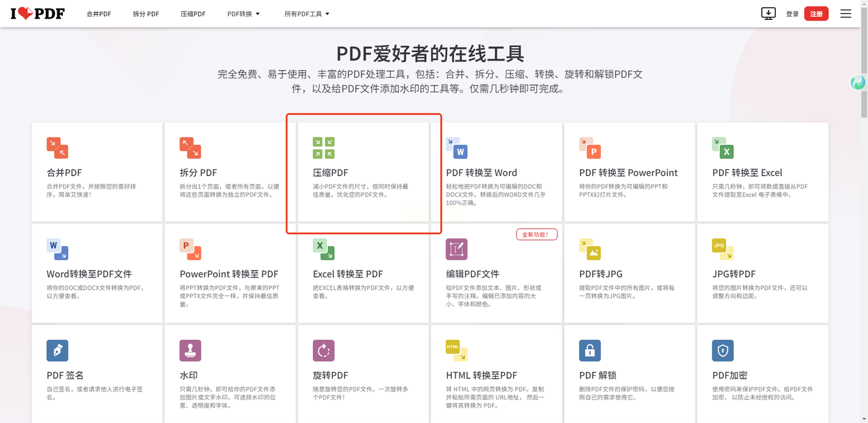Click the PDF 转换至 Excel description text
Viewport: 868px width, 423px height.
[760, 191]
